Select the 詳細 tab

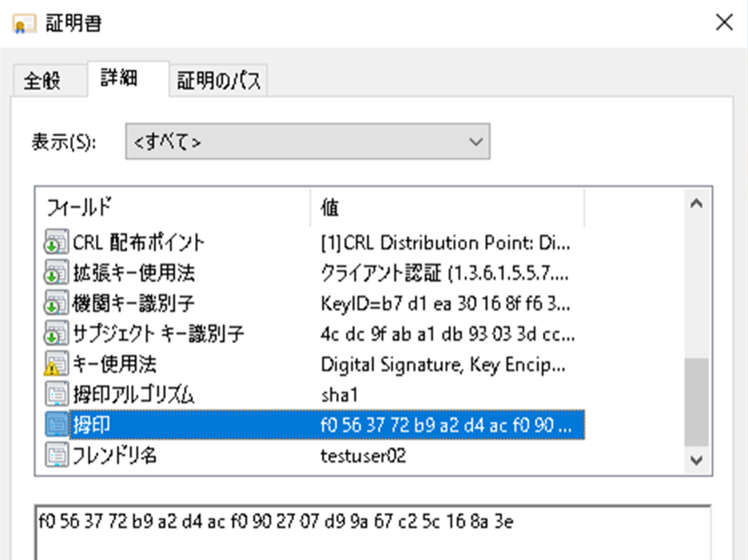(x=119, y=79)
